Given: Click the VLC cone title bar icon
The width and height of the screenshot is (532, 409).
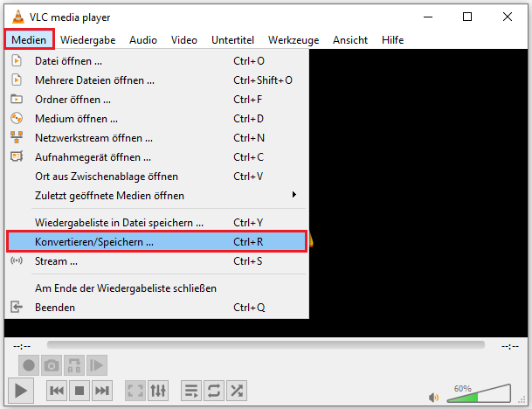Looking at the screenshot, I should point(18,17).
